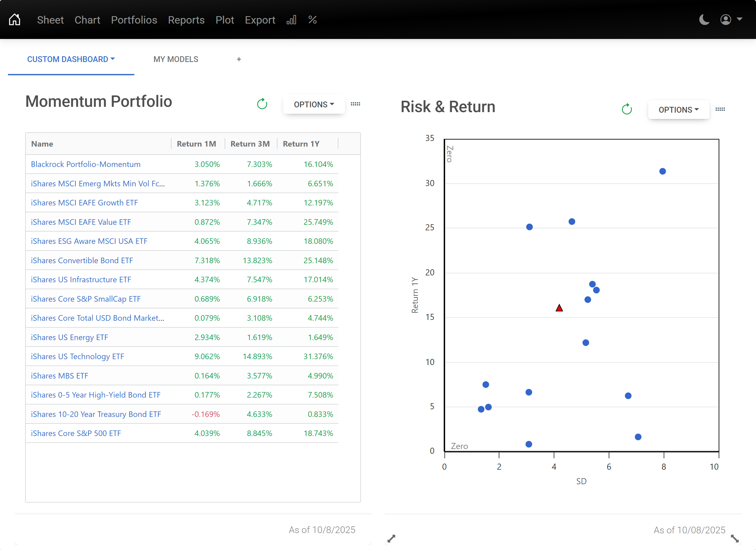Click bottom-left expand arrow of Risk widget
Image resolution: width=756 pixels, height=550 pixels.
pyautogui.click(x=391, y=538)
